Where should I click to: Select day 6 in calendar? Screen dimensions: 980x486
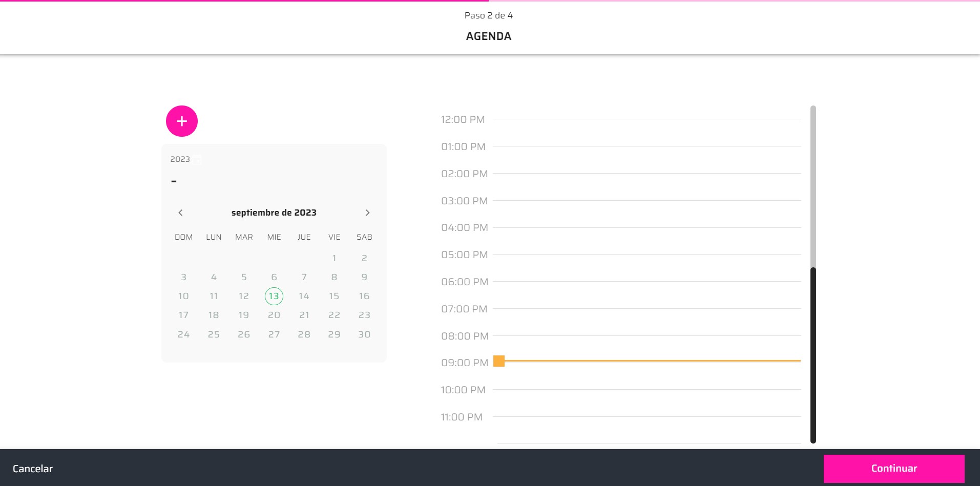274,277
